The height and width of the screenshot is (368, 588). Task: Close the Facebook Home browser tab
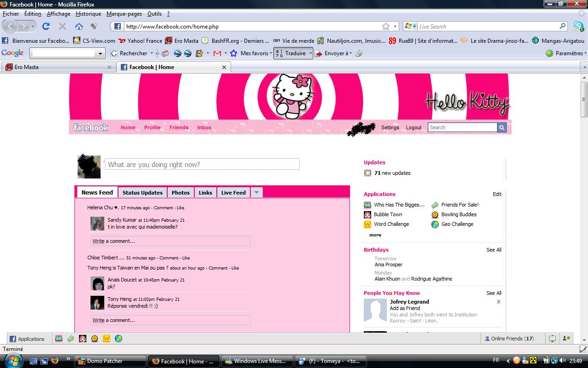click(224, 67)
